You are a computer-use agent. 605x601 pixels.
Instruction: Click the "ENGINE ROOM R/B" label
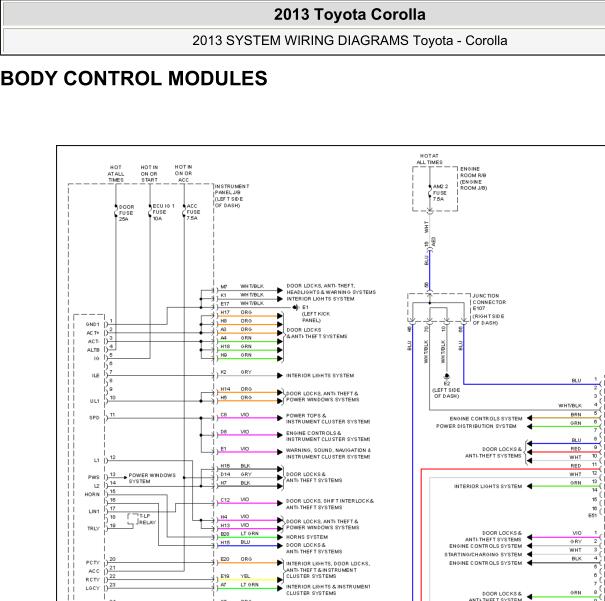pyautogui.click(x=473, y=179)
